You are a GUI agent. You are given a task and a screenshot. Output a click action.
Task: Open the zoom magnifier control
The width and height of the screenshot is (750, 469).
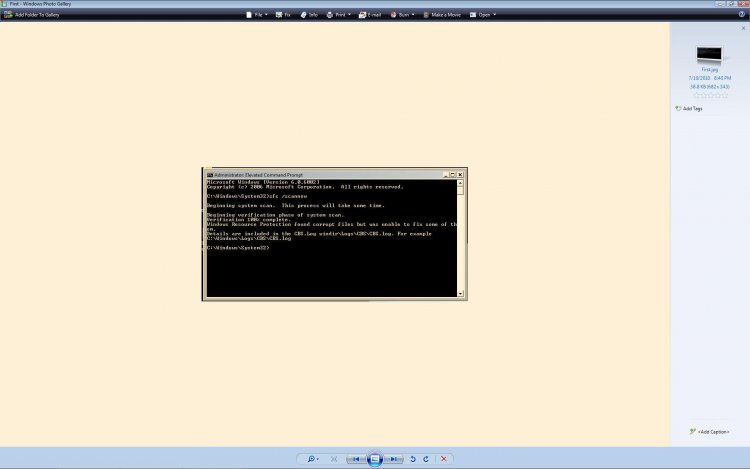point(312,459)
